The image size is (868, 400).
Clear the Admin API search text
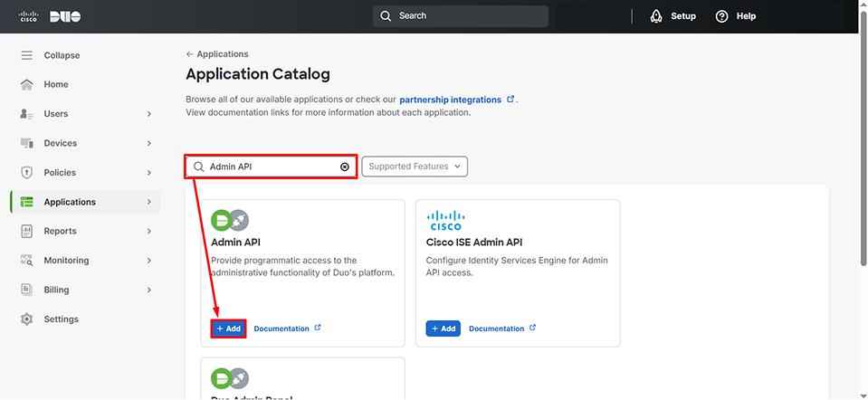click(345, 167)
